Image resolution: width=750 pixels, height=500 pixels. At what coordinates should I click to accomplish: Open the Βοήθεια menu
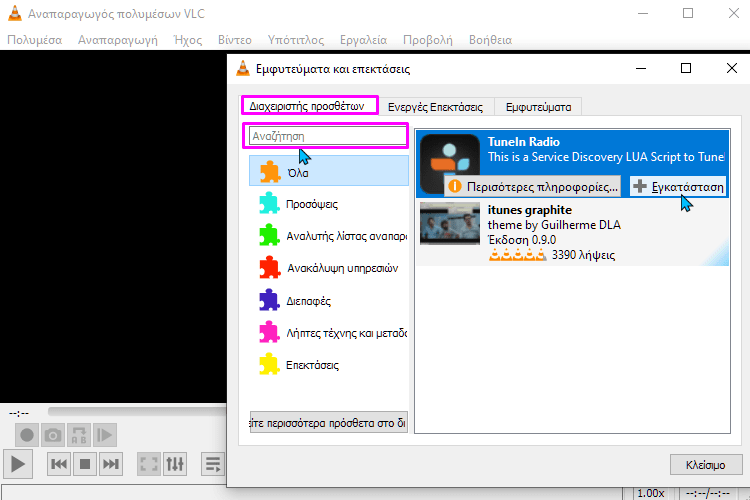tap(490, 40)
